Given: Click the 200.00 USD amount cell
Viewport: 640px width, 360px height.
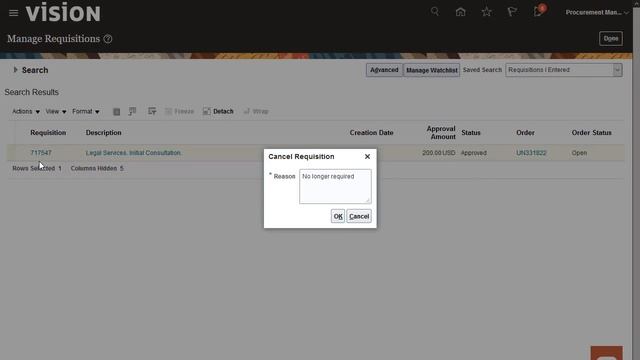Looking at the screenshot, I should coord(438,153).
